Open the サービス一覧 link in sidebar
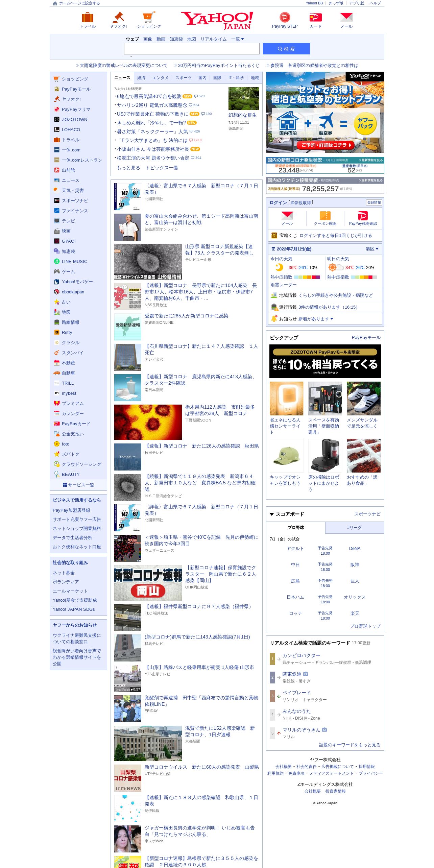 78,485
